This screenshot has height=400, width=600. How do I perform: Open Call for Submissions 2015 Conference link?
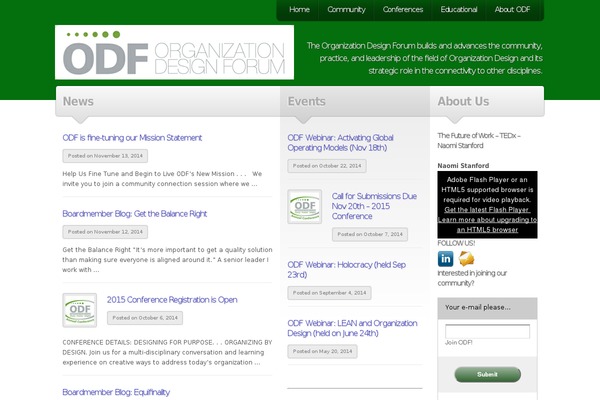coord(374,206)
